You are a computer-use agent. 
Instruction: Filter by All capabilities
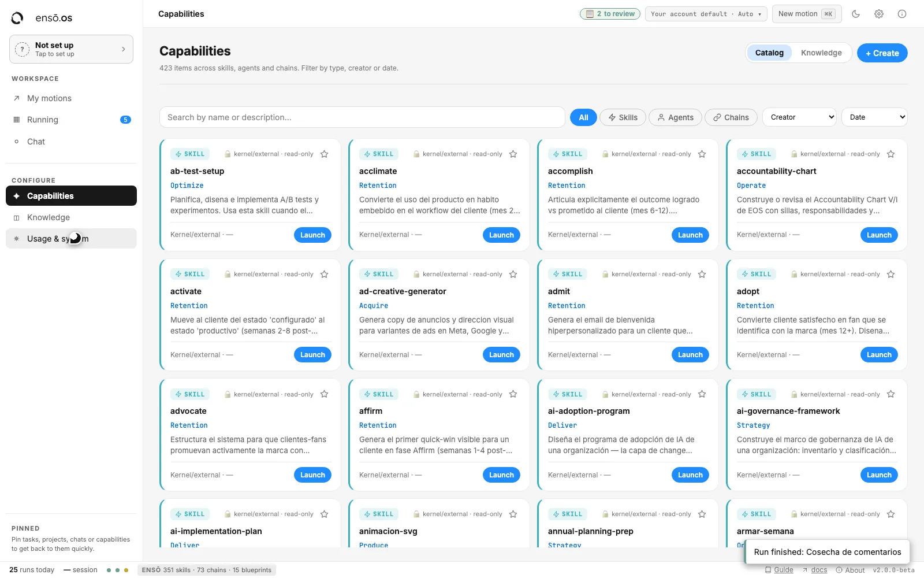click(x=583, y=117)
